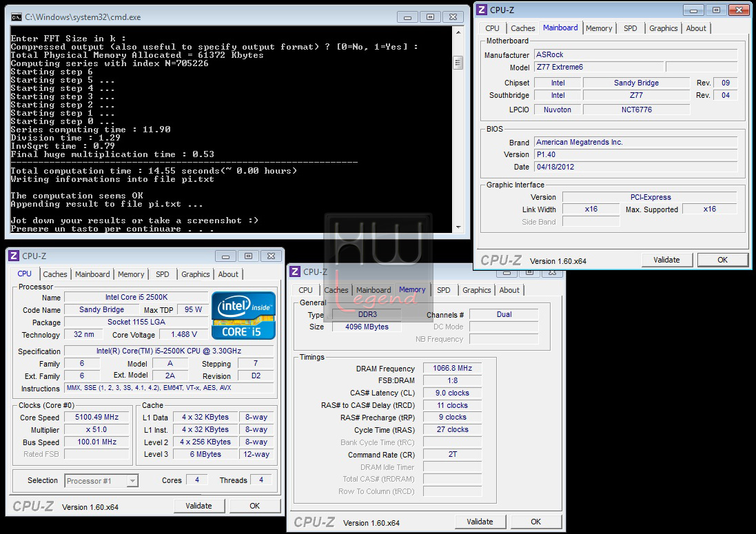Select CPU tab in the CPU window

(25, 274)
